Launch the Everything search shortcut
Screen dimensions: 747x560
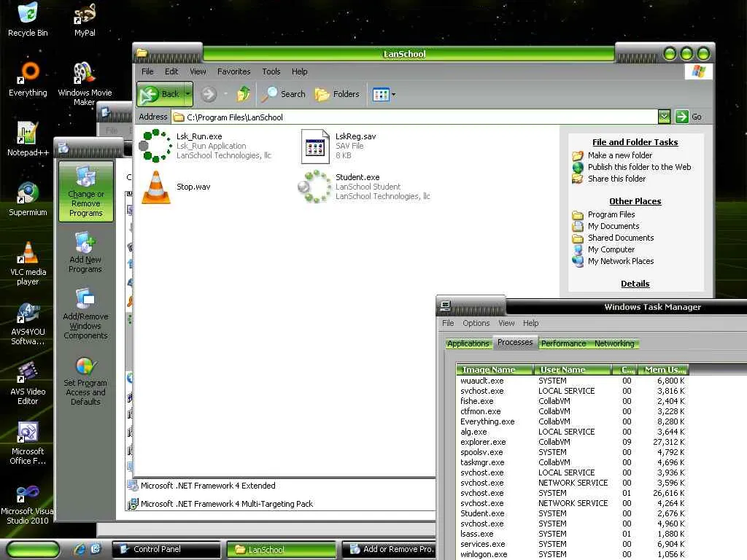pos(28,79)
